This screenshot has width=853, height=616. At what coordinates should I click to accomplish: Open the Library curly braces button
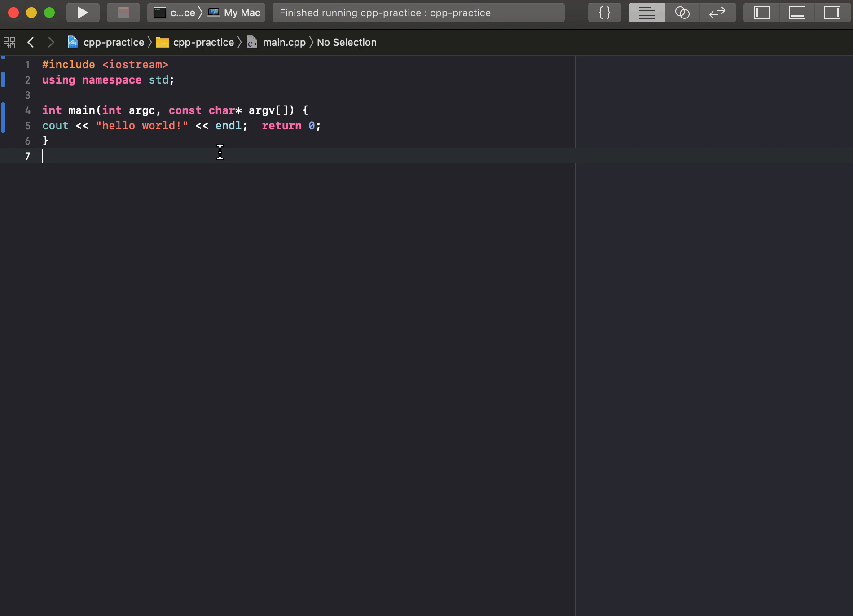pyautogui.click(x=605, y=13)
